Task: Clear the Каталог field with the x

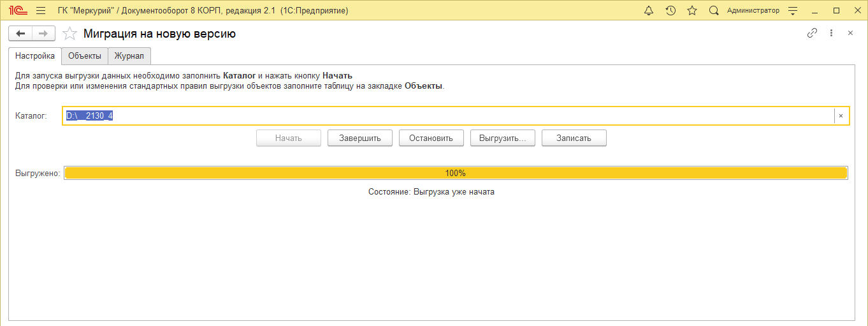Action: (x=841, y=116)
